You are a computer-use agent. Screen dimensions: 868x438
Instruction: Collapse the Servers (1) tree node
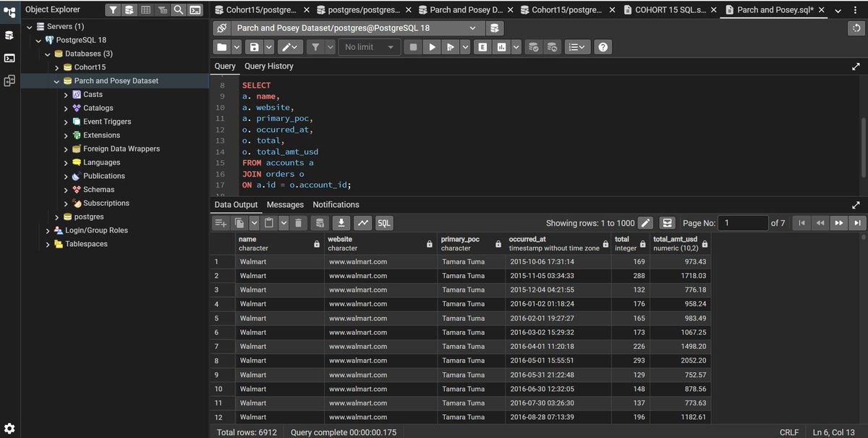pos(30,27)
